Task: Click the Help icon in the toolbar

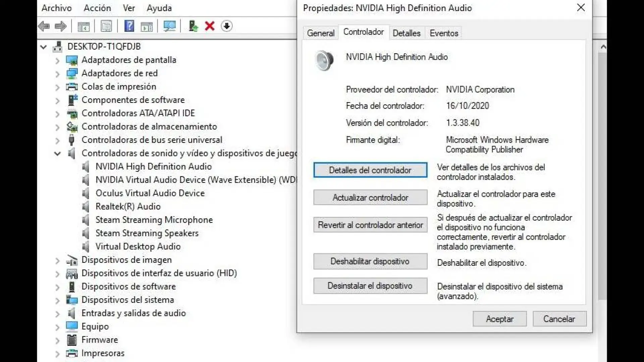Action: coord(129,26)
